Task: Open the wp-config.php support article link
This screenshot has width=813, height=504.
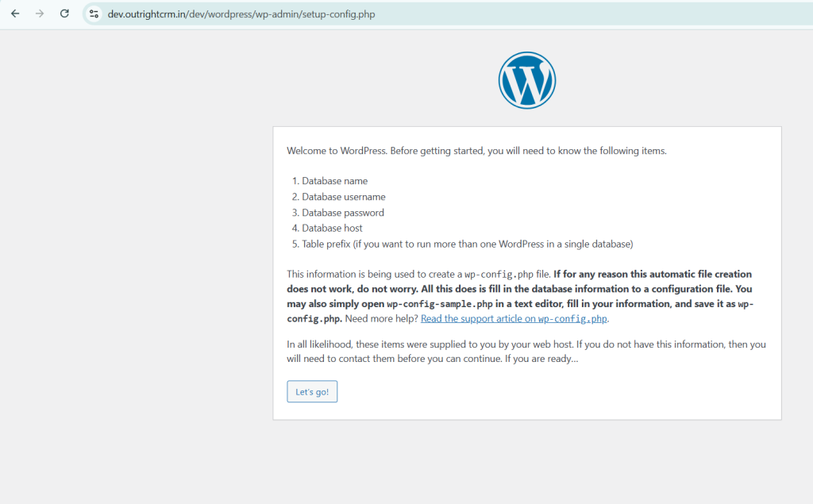Action: pyautogui.click(x=514, y=318)
